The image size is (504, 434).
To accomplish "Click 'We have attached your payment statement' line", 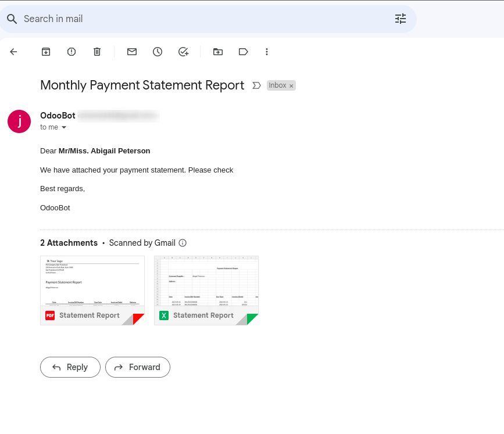I will (137, 170).
